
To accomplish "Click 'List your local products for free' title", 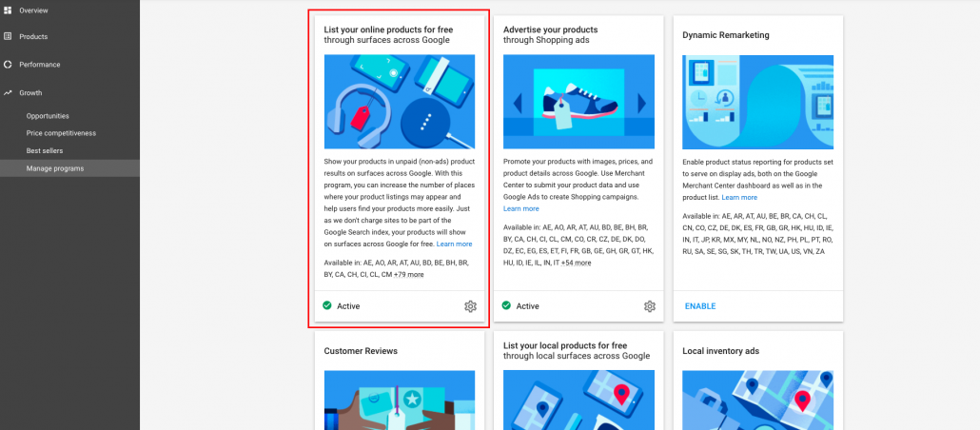I will 565,345.
